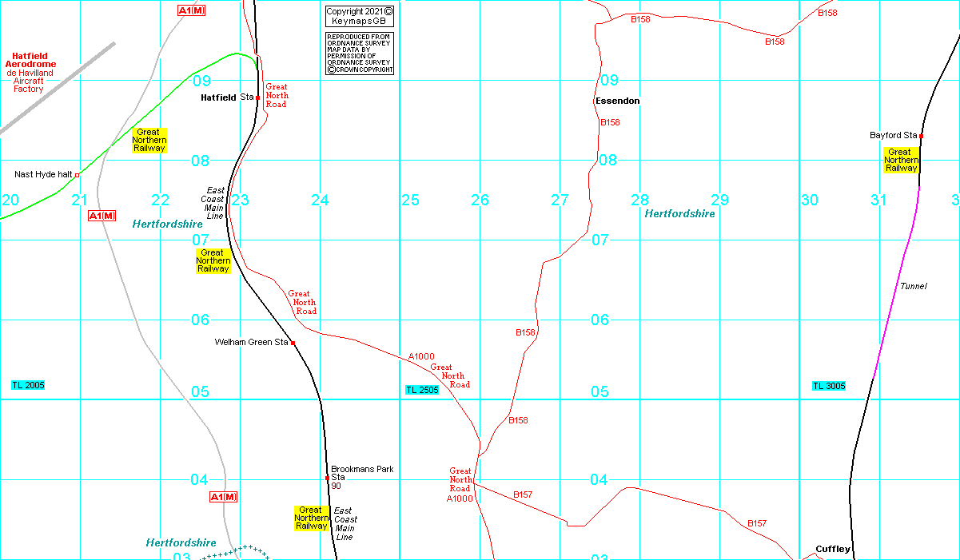Click the Copyright 2021 KeymapsGB box

coord(360,16)
